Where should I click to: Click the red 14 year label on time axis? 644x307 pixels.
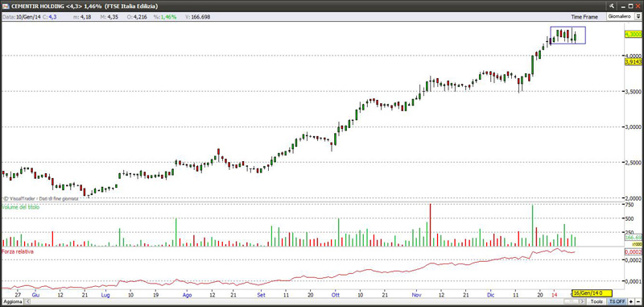coord(554,295)
